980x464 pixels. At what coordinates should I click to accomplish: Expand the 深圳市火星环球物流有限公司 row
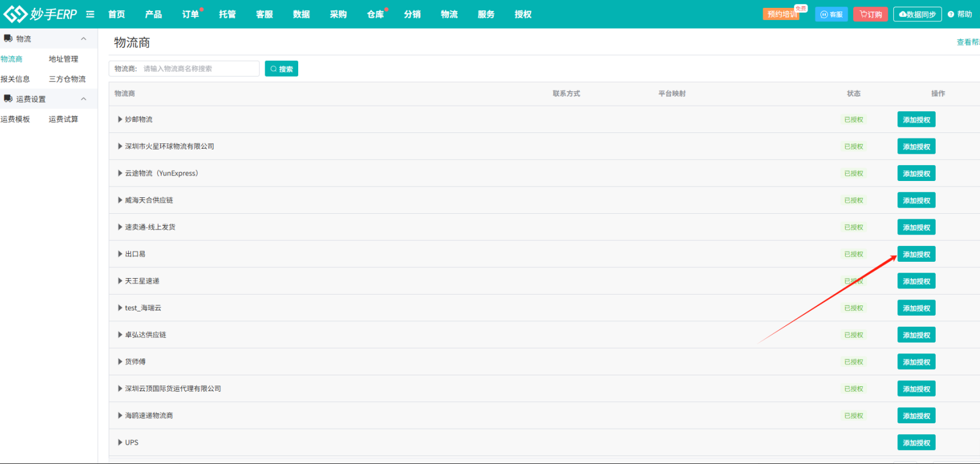tap(120, 146)
